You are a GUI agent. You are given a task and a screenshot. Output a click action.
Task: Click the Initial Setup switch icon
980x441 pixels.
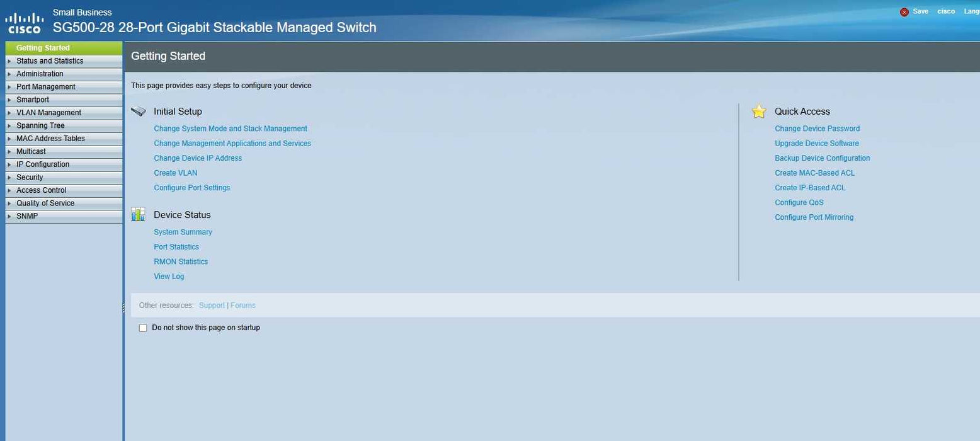(138, 112)
